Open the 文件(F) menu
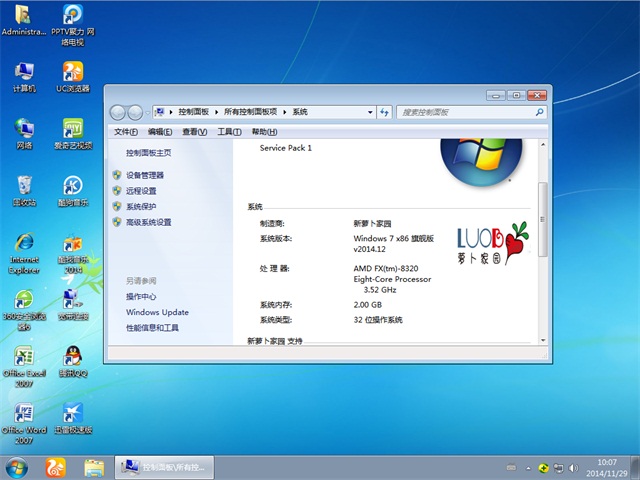Image resolution: width=640 pixels, height=480 pixels. 126,132
